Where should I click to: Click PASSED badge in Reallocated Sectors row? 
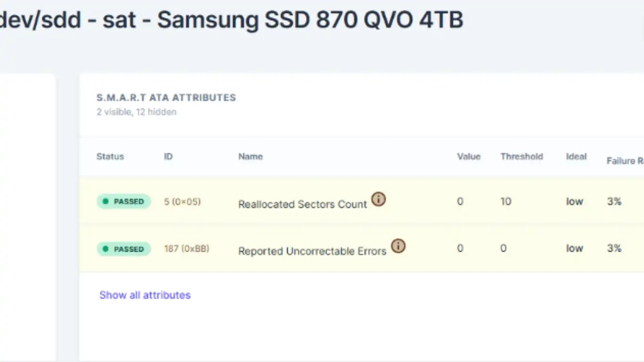tap(124, 201)
